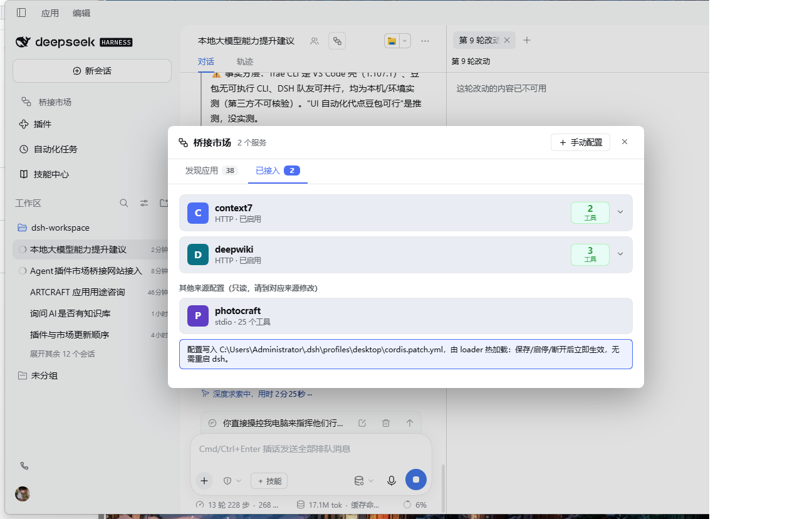Viewport: 812px width, 519px height.
Task: Switch to the 对话 tab
Action: 206,61
